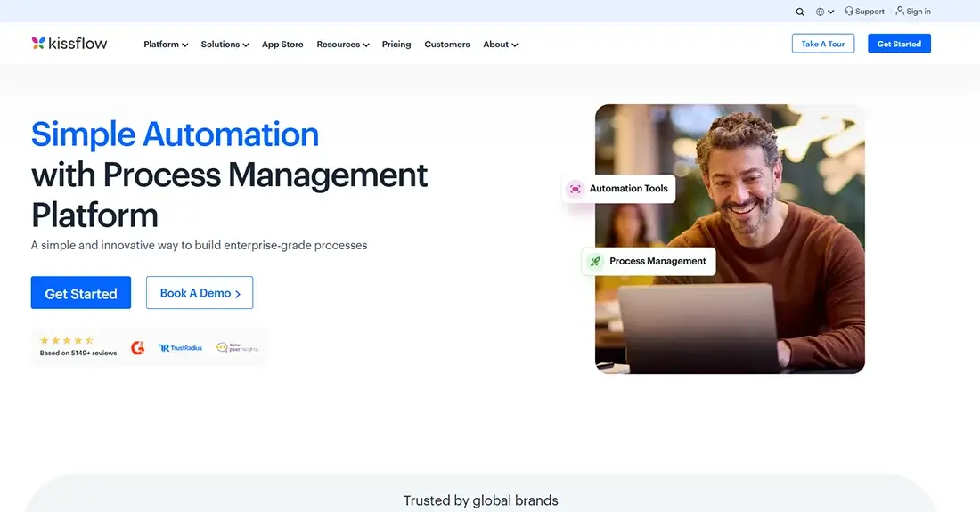The width and height of the screenshot is (980, 512).
Task: Click the Sign in user icon
Action: (x=900, y=12)
